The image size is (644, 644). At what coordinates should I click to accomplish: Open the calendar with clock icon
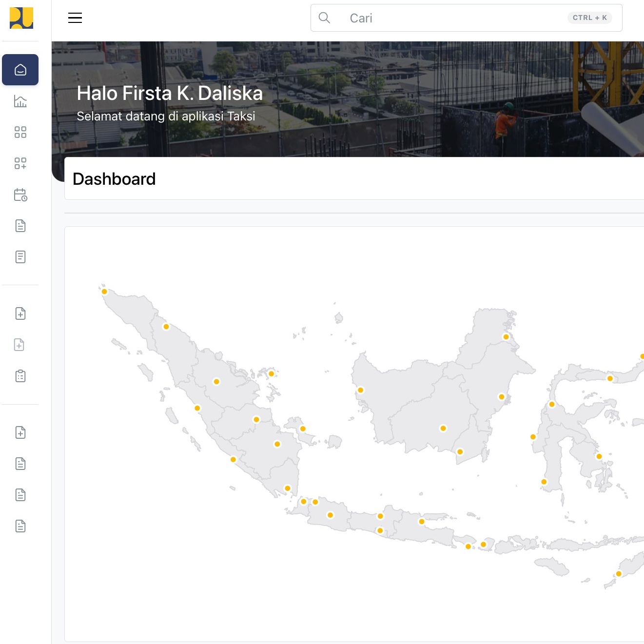click(20, 195)
